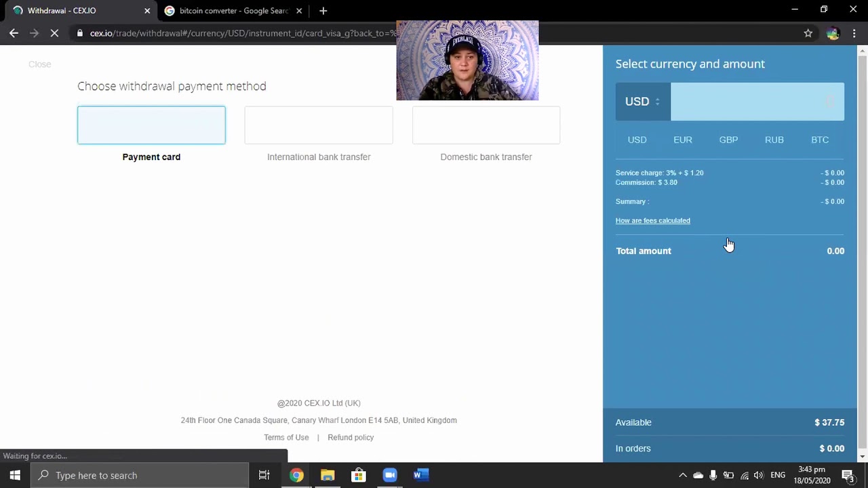Choose Domestic bank transfer method box
The image size is (868, 488).
pyautogui.click(x=486, y=125)
